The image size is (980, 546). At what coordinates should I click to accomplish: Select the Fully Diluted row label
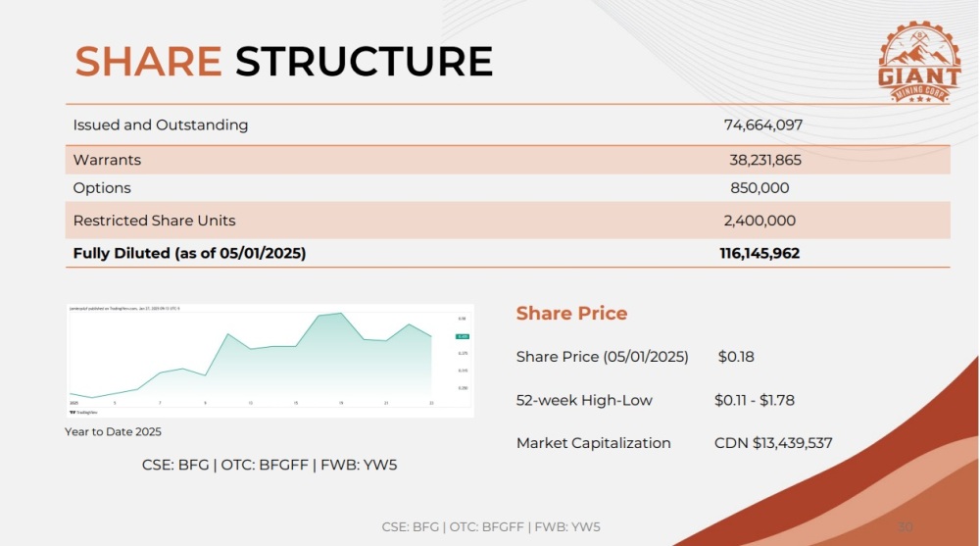click(189, 254)
